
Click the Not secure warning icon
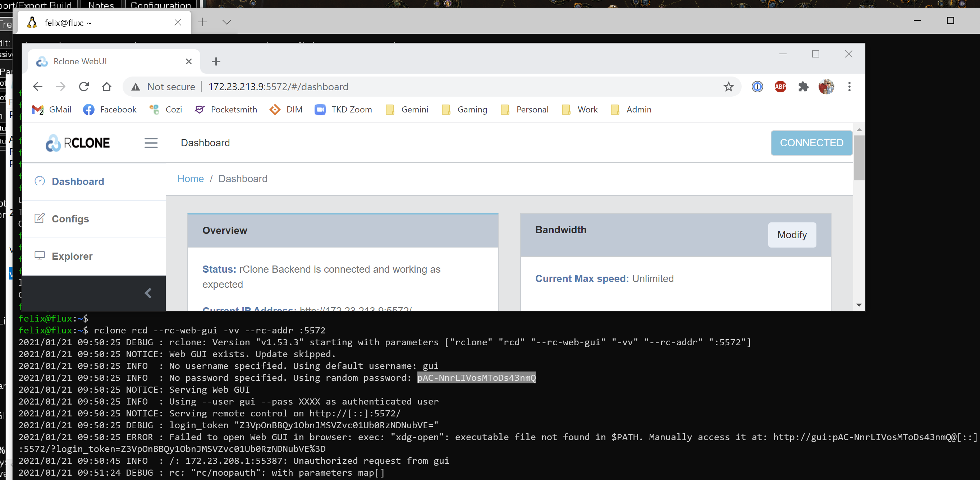coord(136,87)
